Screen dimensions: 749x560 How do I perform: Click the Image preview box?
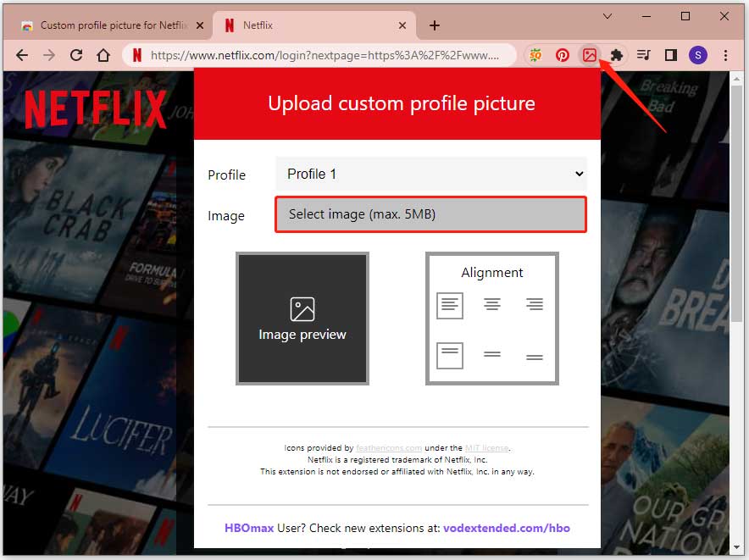[x=302, y=319]
